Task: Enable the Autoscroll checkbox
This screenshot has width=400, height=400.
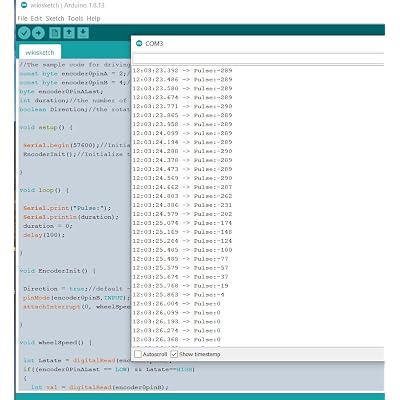Action: coord(138,354)
